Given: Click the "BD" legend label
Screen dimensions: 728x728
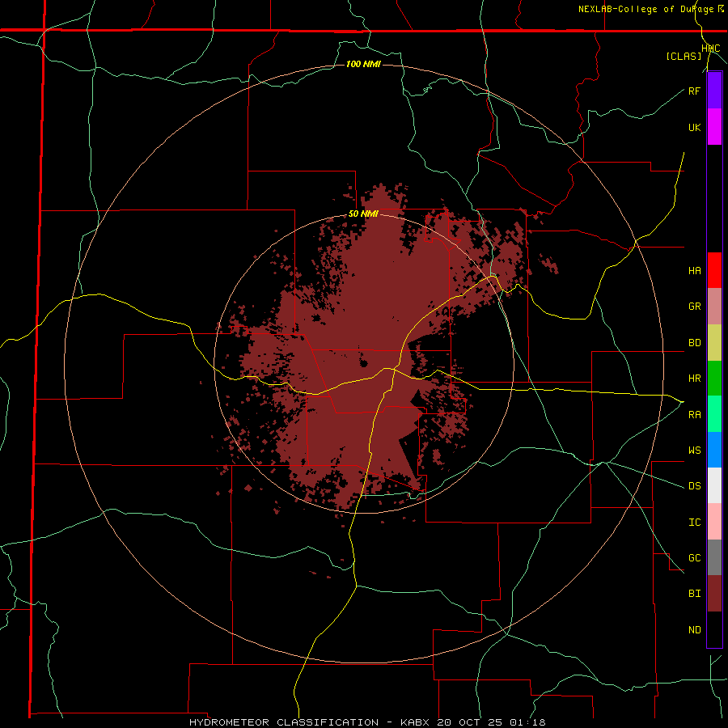Looking at the screenshot, I should (694, 343).
